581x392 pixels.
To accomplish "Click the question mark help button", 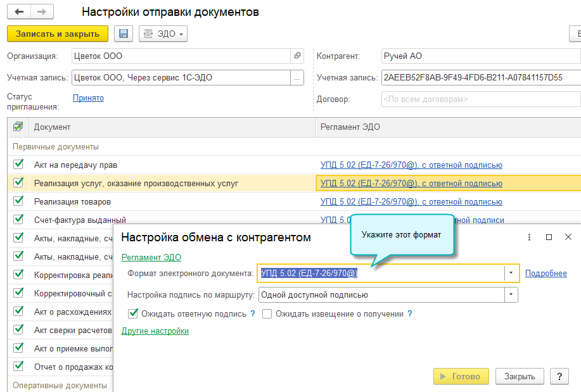I will coord(559,376).
